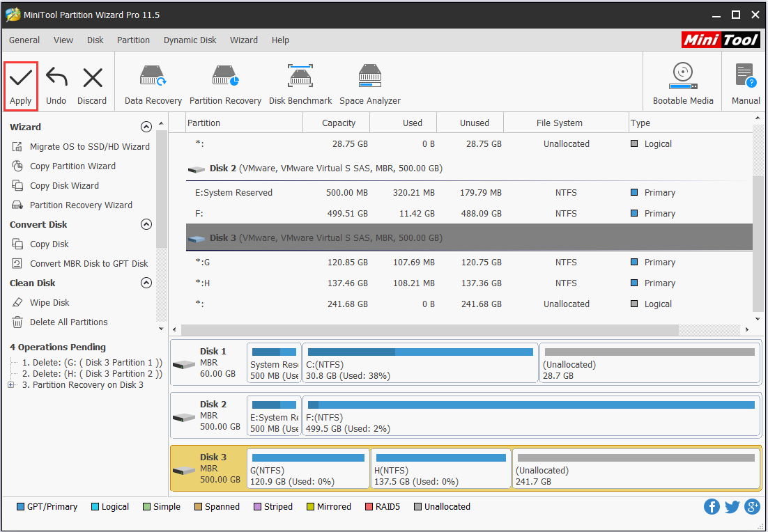Open the Partition menu

point(133,40)
